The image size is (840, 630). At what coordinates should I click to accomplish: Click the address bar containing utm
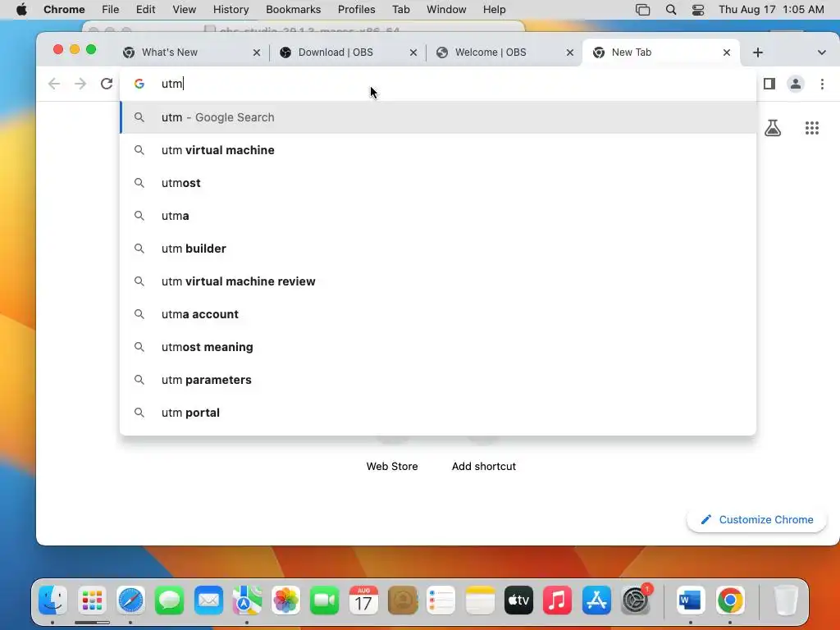tap(438, 84)
